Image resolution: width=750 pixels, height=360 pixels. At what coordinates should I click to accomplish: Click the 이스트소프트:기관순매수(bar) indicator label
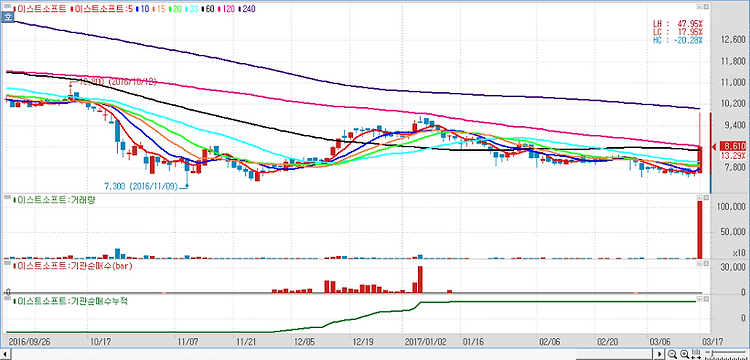(72, 265)
